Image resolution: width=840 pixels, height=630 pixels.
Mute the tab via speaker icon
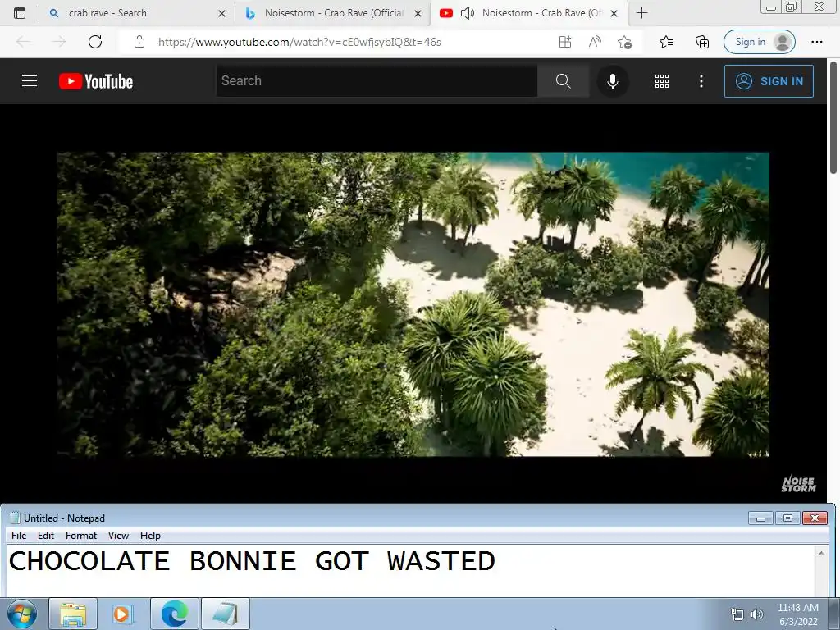coord(467,13)
